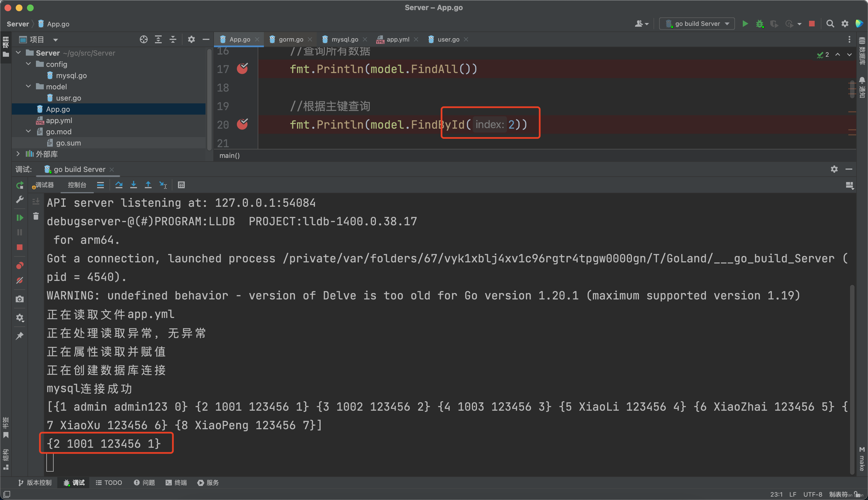Open Search Everywhere magnifier icon
Screen dimensions: 868x500
point(830,24)
